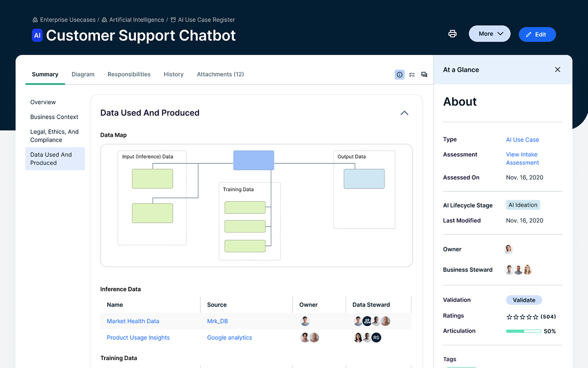Screen dimensions: 588x368
Task: Close the At a Glance panel
Action: click(558, 69)
